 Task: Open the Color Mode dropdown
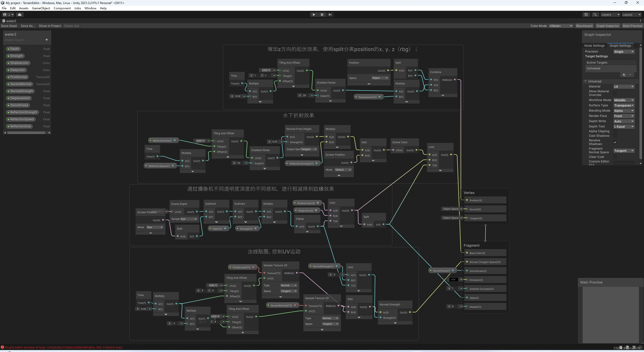click(560, 26)
